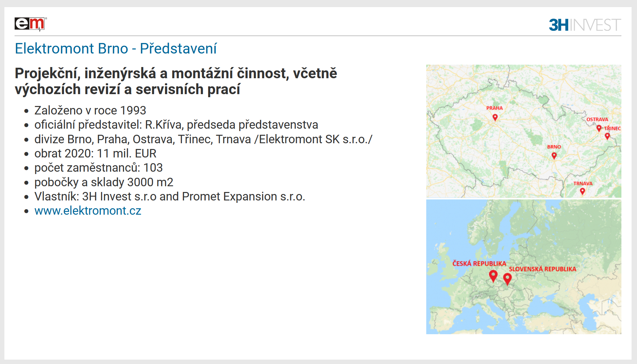
Task: Click the em Elektromont logo
Action: point(30,24)
